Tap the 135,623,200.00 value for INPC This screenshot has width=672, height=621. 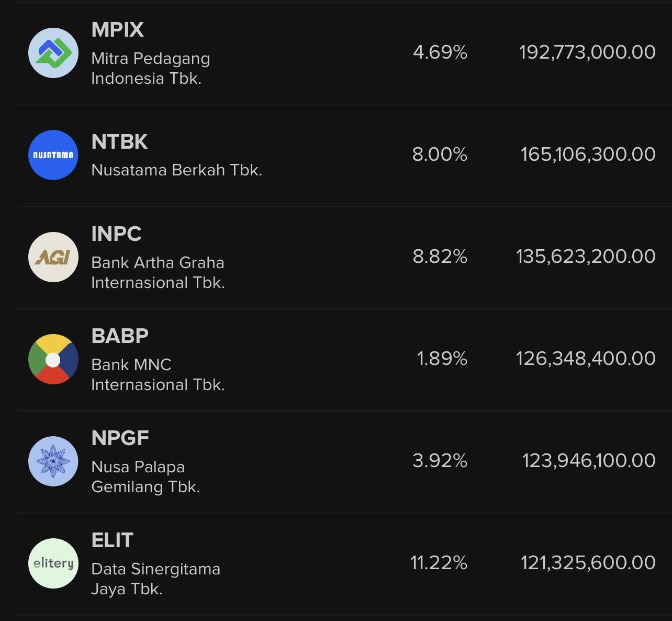pos(586,257)
